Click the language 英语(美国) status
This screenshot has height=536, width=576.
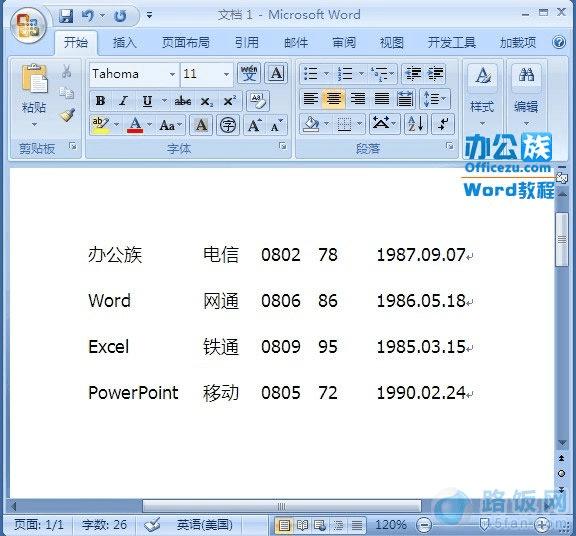tap(205, 525)
